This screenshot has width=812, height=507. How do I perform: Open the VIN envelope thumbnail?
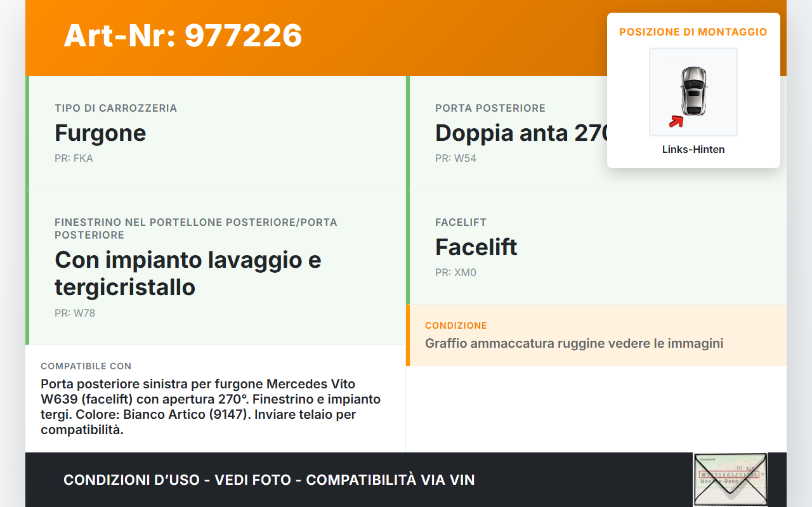730,479
